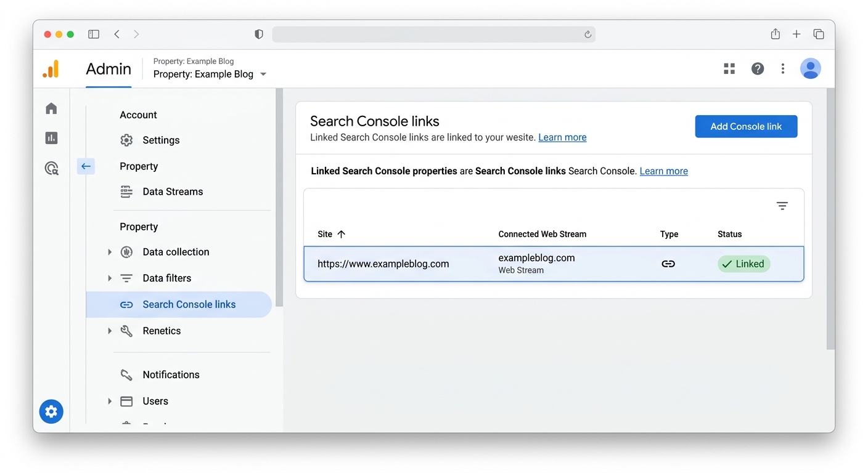The image size is (868, 473).
Task: Open the Property: Example Blog dropdown
Action: tap(210, 74)
